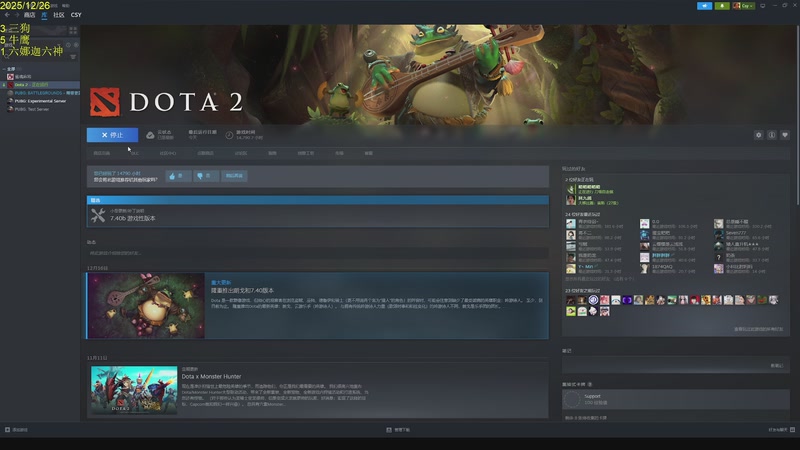This screenshot has width=800, height=450.
Task: Open the blue megaphone announcements button
Action: coord(704,6)
